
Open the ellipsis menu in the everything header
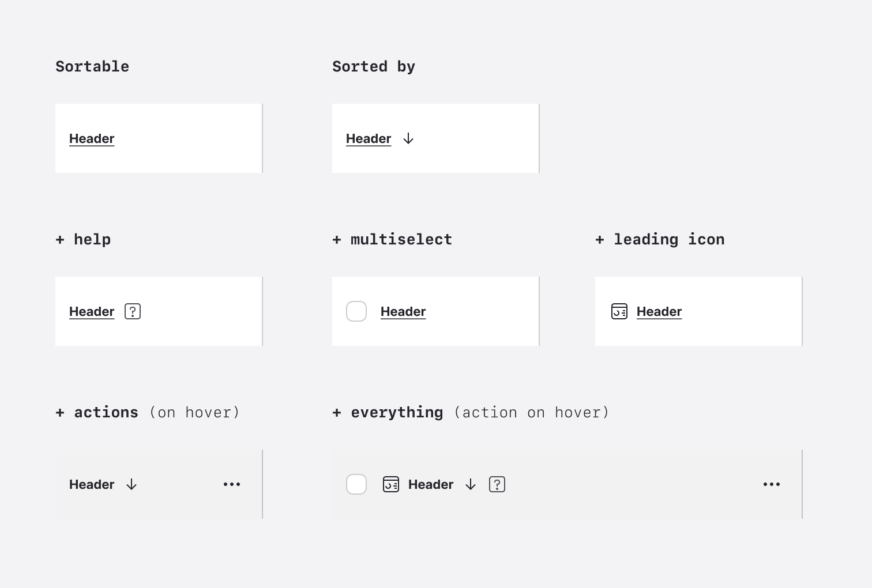click(x=772, y=484)
